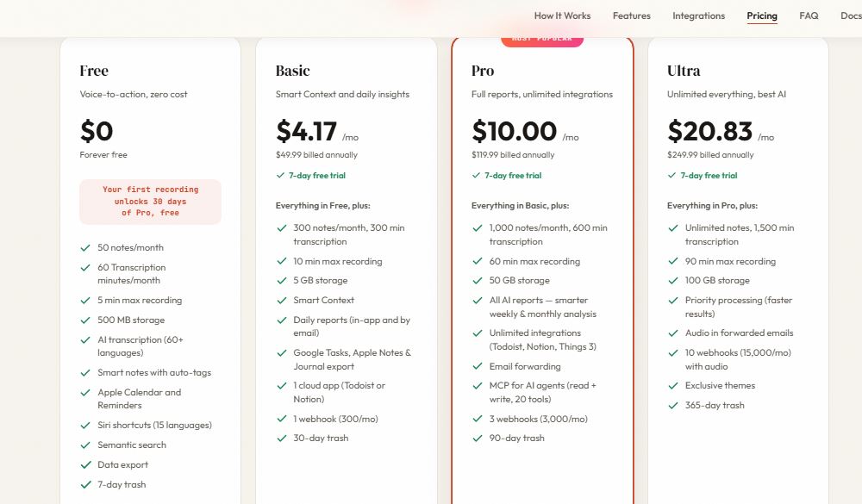Open the Pricing nav link
Image resolution: width=862 pixels, height=504 pixels.
click(761, 16)
